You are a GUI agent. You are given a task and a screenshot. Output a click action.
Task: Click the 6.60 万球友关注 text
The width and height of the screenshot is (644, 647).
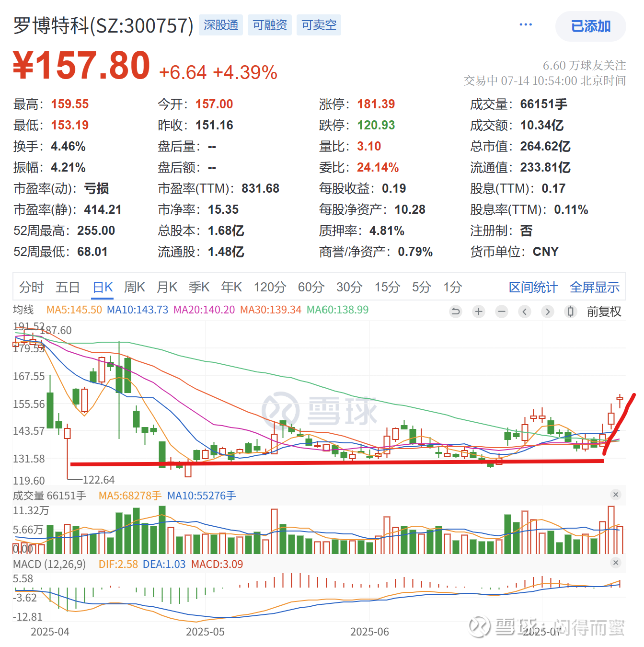coord(584,65)
